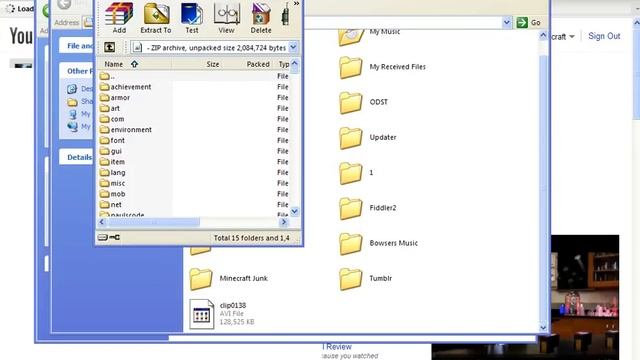This screenshot has width=640, height=360.
Task: Click the drive/key status bar icon
Action: point(109,237)
